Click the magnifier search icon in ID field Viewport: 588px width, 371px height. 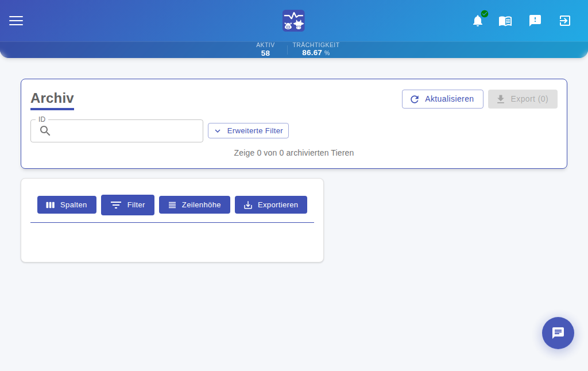[45, 130]
